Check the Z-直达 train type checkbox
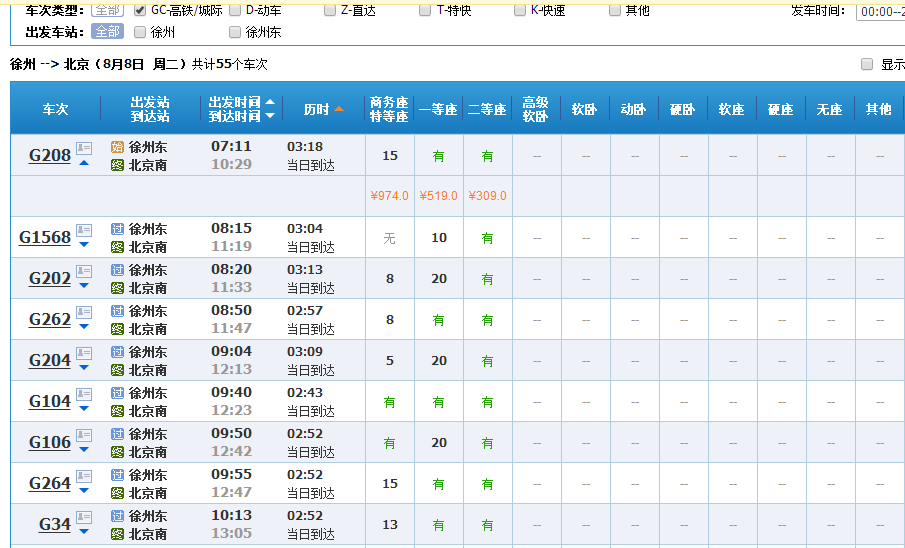Viewport: 905px width, 548px height. 330,10
